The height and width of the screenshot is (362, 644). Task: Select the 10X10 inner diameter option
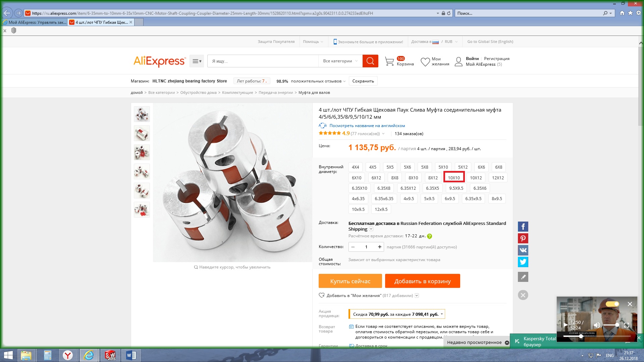453,178
